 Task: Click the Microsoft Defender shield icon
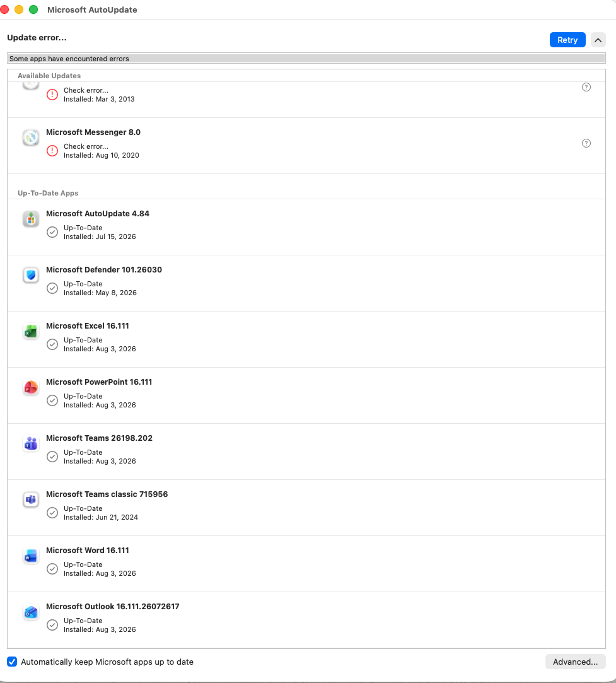(31, 276)
